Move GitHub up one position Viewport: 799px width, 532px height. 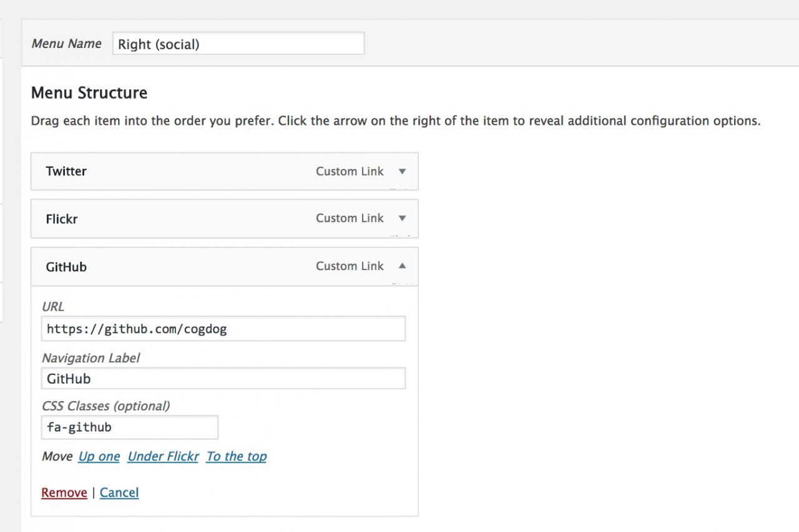tap(99, 456)
